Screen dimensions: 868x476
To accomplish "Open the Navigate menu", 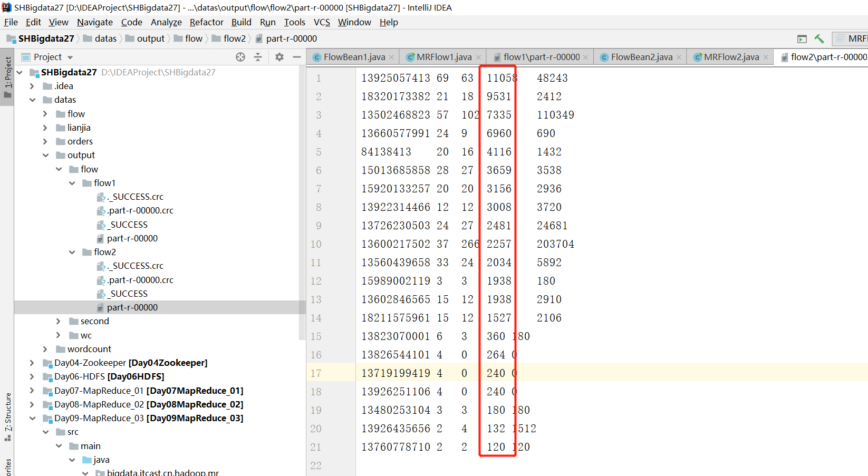I will pyautogui.click(x=95, y=22).
